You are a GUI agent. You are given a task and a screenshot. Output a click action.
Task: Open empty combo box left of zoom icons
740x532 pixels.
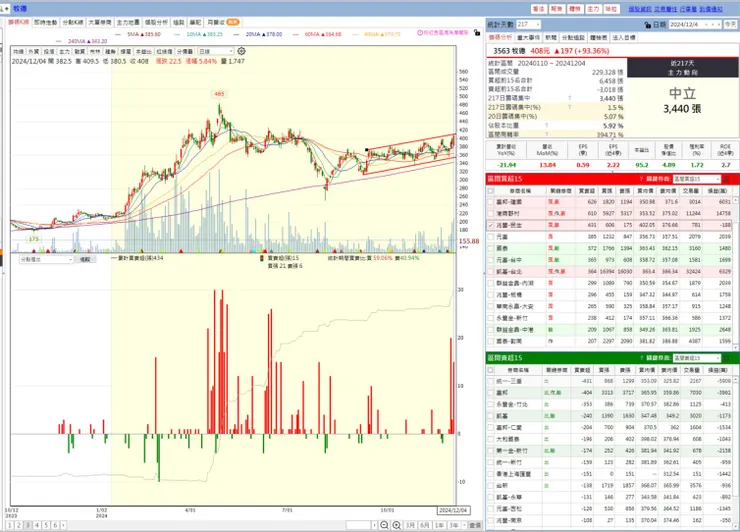[x=361, y=525]
